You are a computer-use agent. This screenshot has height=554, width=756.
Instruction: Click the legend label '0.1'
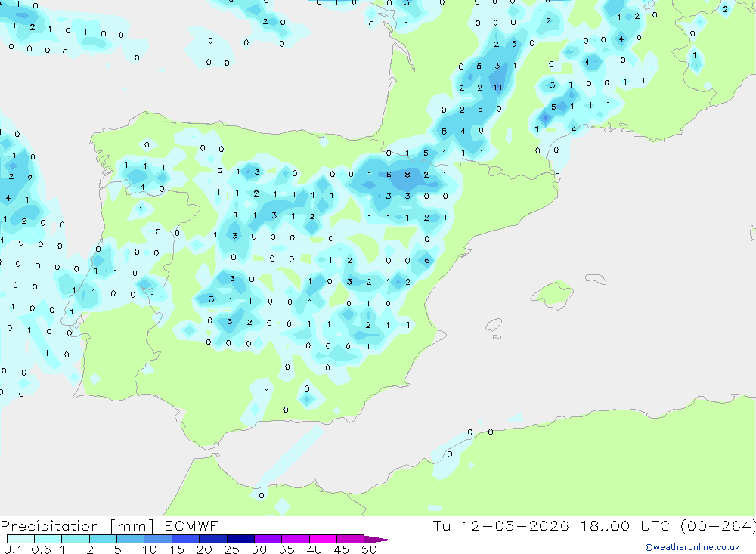12,549
